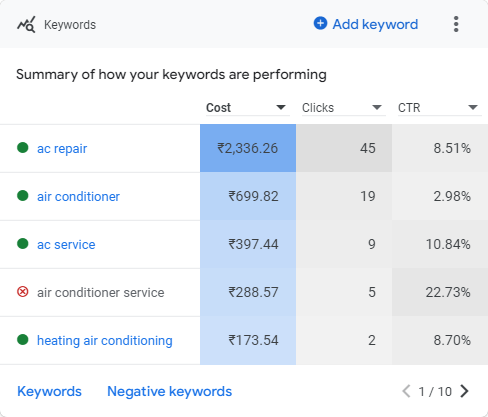
Task: Open the three-dot more options menu
Action: [456, 24]
